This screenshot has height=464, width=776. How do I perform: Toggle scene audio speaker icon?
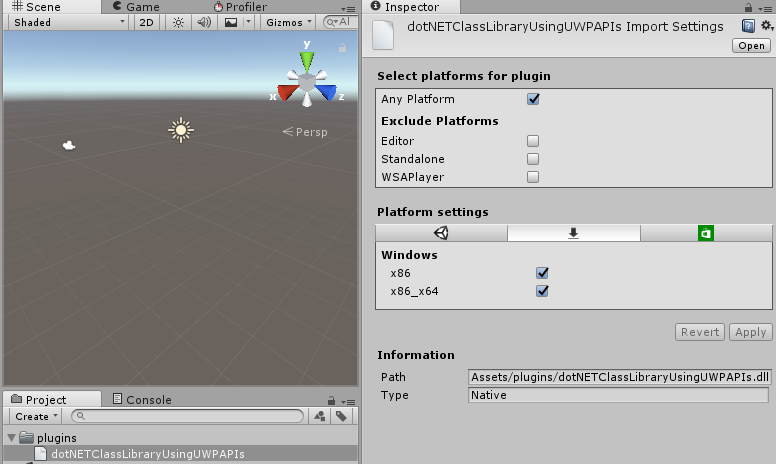coord(204,22)
